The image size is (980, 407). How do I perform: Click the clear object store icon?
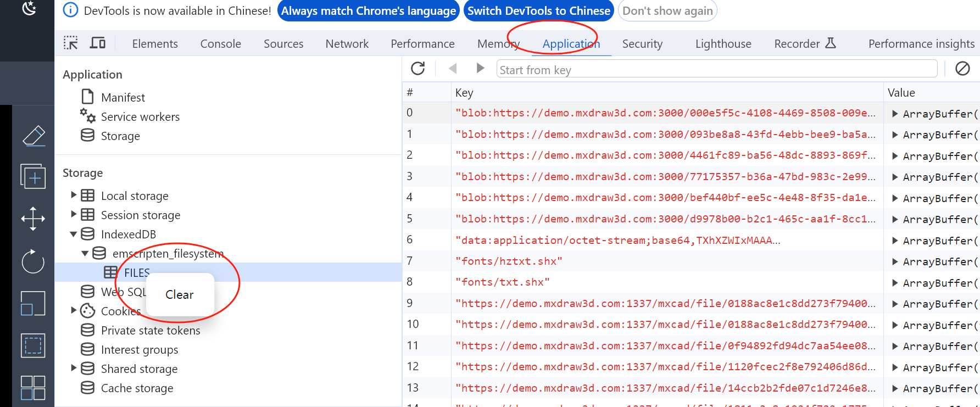coord(962,69)
